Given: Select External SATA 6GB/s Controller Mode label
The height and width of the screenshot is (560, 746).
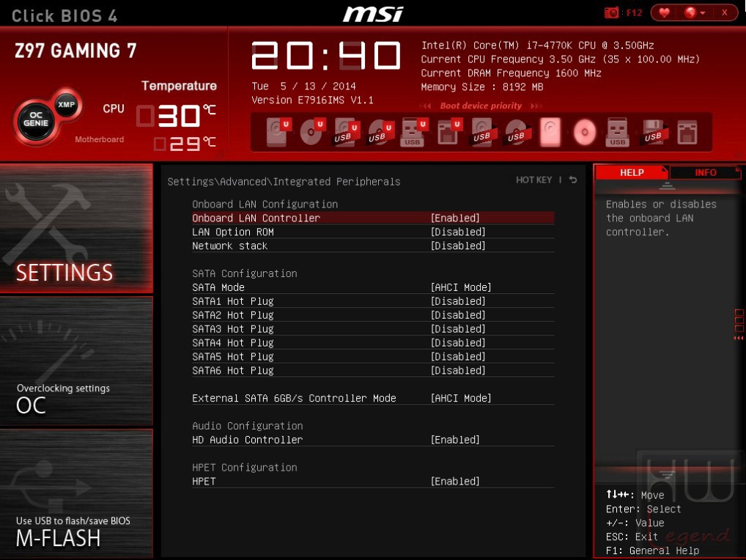Looking at the screenshot, I should click(x=294, y=398).
